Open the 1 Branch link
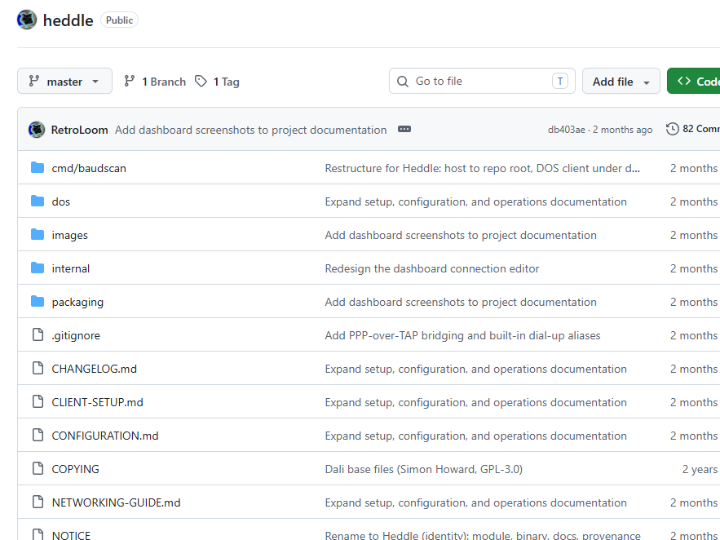The width and height of the screenshot is (720, 540). coord(155,81)
